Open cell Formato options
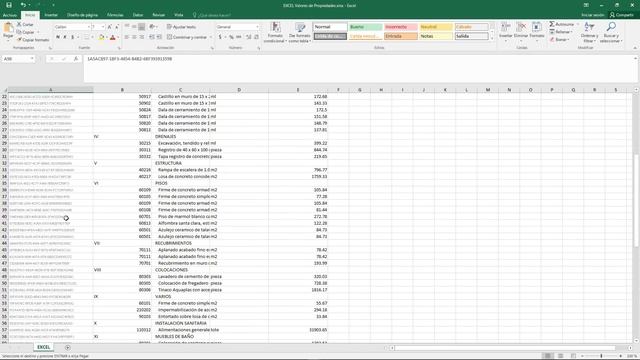The height and width of the screenshot is (360, 640). tap(537, 30)
